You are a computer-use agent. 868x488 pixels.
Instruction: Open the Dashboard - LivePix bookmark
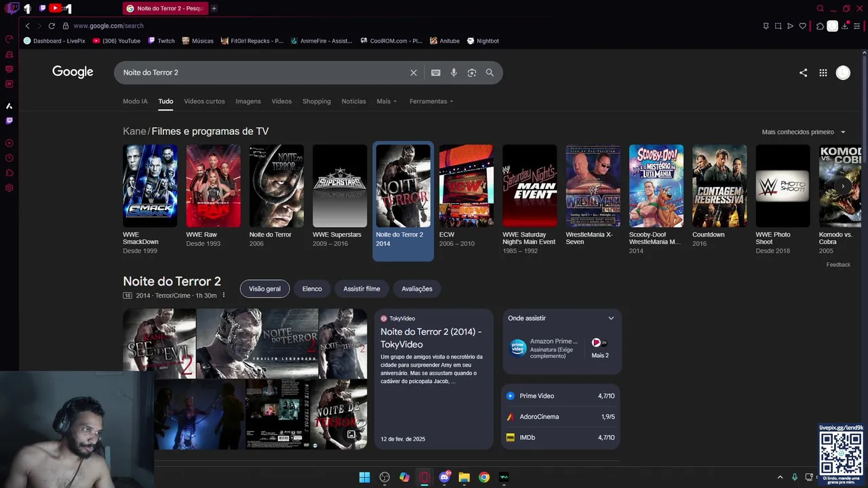(54, 41)
